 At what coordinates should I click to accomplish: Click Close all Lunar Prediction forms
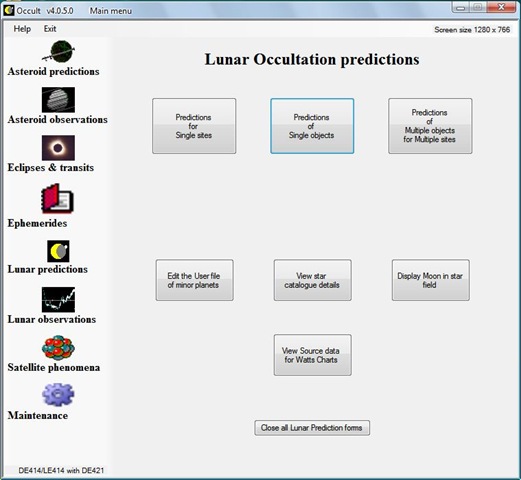click(312, 428)
